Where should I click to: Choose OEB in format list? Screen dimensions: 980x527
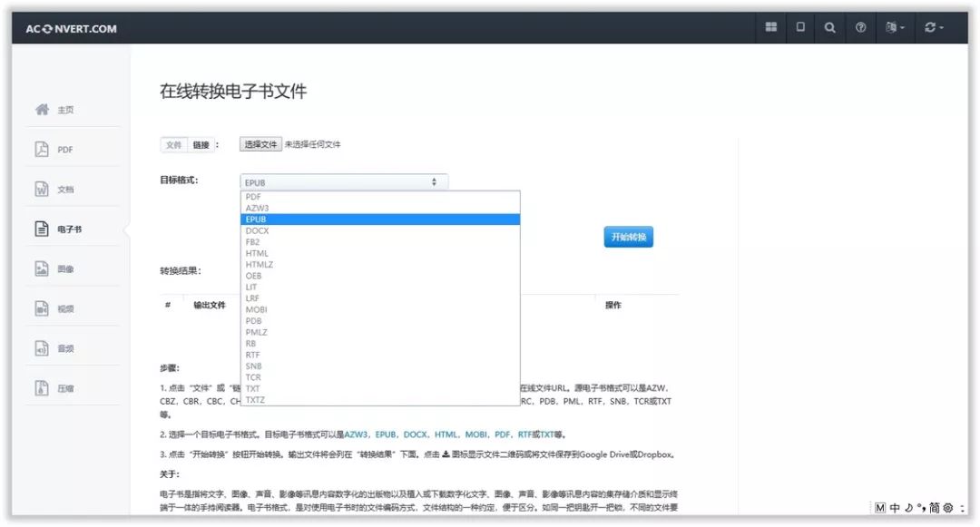(x=380, y=276)
